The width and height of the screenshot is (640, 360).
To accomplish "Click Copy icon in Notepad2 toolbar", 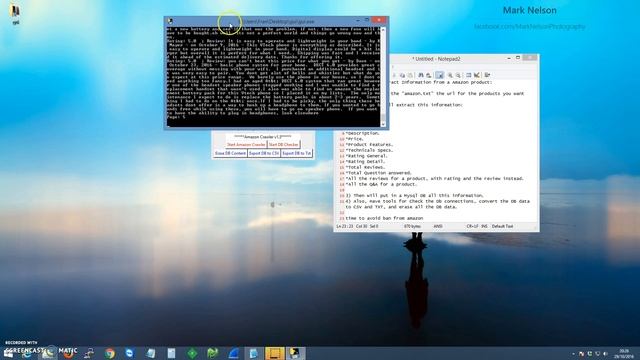I will pos(402,75).
